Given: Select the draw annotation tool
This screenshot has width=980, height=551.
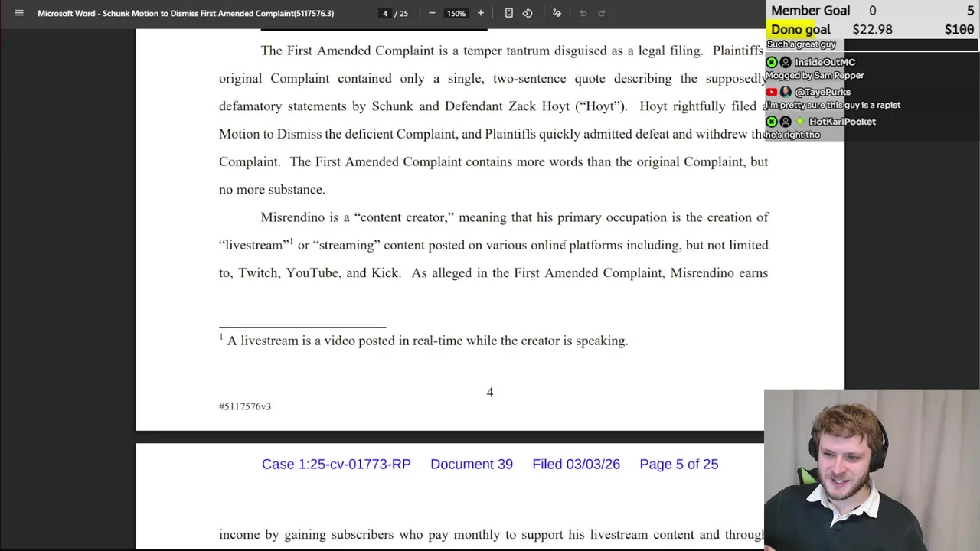Looking at the screenshot, I should point(557,13).
